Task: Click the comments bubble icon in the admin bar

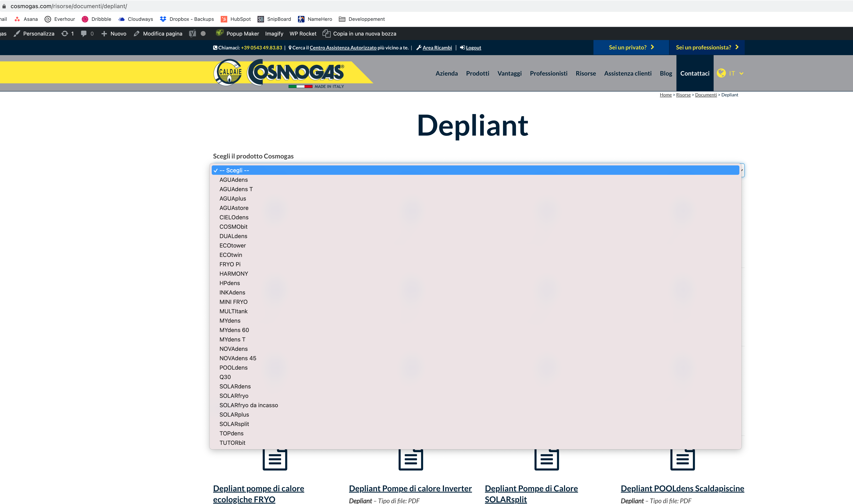Action: 84,34
